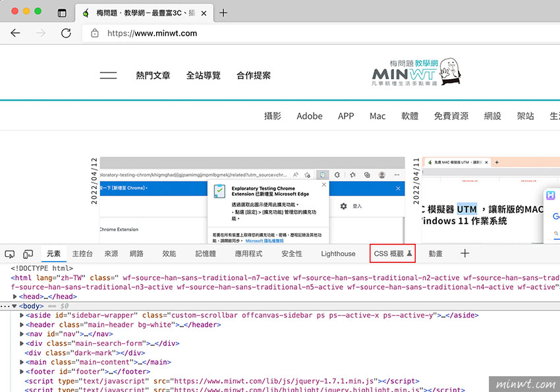Image resolution: width=560 pixels, height=392 pixels.
Task: Expand the head element node
Action: [x=14, y=296]
